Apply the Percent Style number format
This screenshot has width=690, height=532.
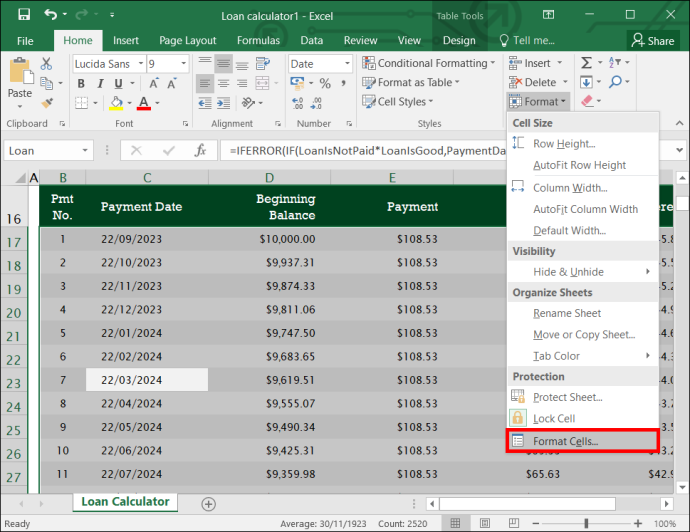pyautogui.click(x=325, y=83)
